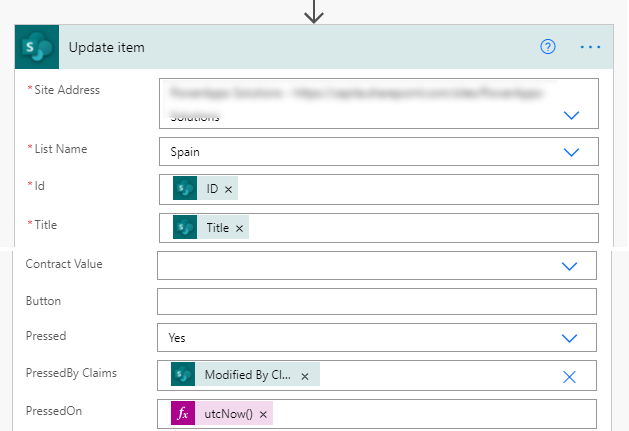Remove the utcNow() expression token
629x431 pixels.
point(263,415)
